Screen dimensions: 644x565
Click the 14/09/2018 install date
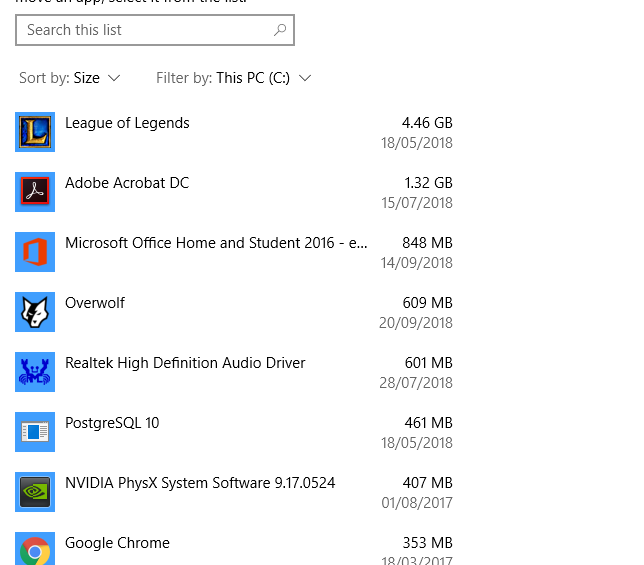tap(416, 263)
